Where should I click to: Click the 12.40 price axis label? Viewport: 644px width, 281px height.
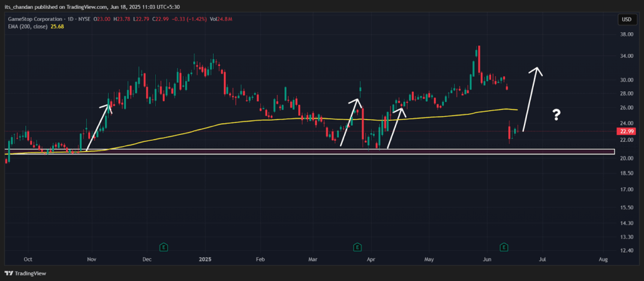pos(627,251)
